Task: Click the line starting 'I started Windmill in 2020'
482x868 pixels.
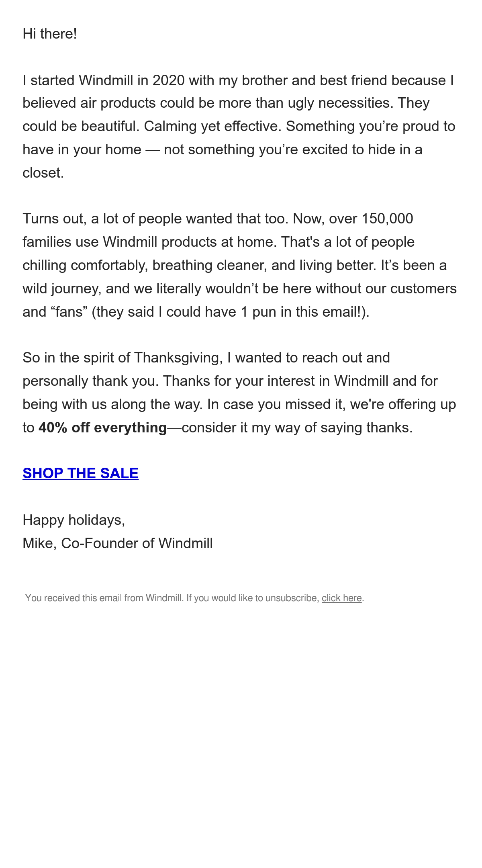Action: coord(238,80)
